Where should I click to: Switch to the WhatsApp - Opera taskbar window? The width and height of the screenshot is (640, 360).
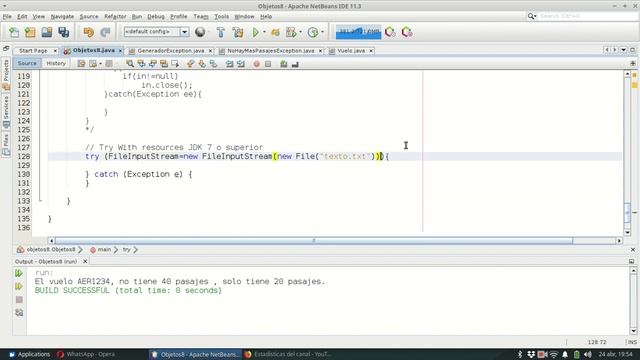pos(86,354)
